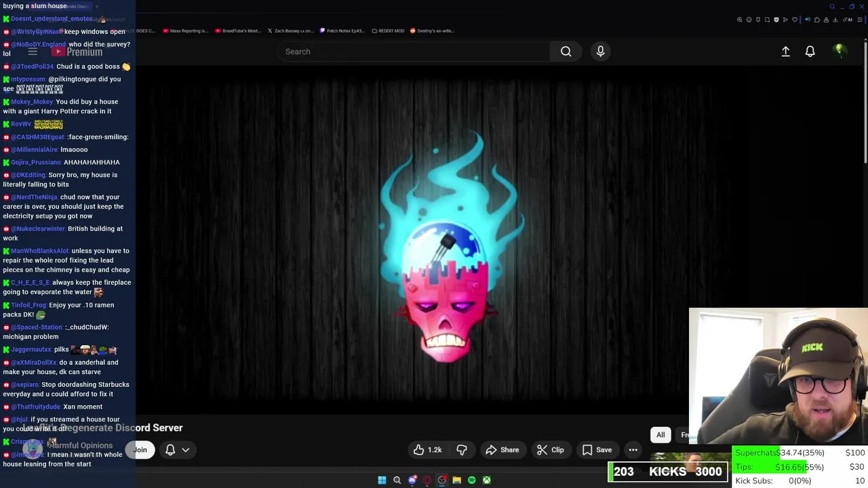This screenshot has height=488, width=868.
Task: Open Xbox app from the taskbar
Action: [x=486, y=480]
